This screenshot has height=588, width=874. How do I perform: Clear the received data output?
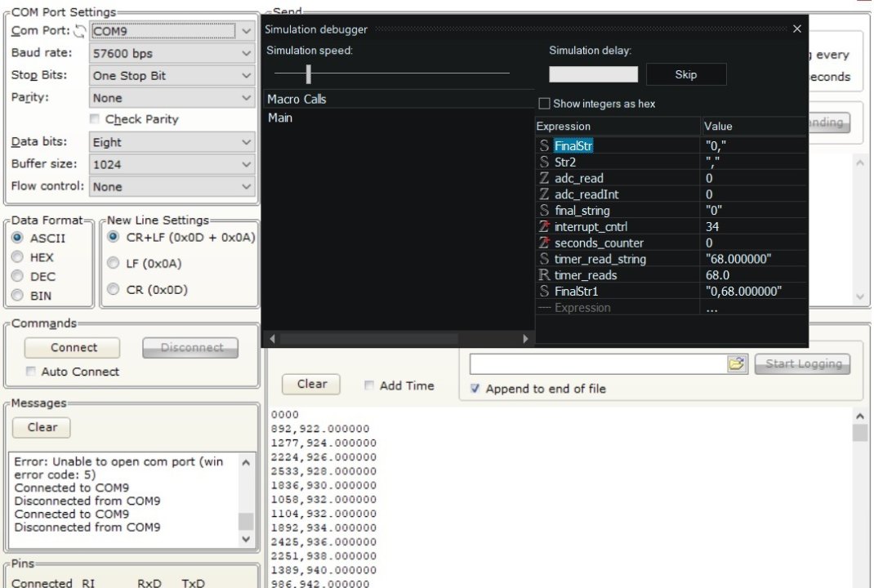pos(311,384)
